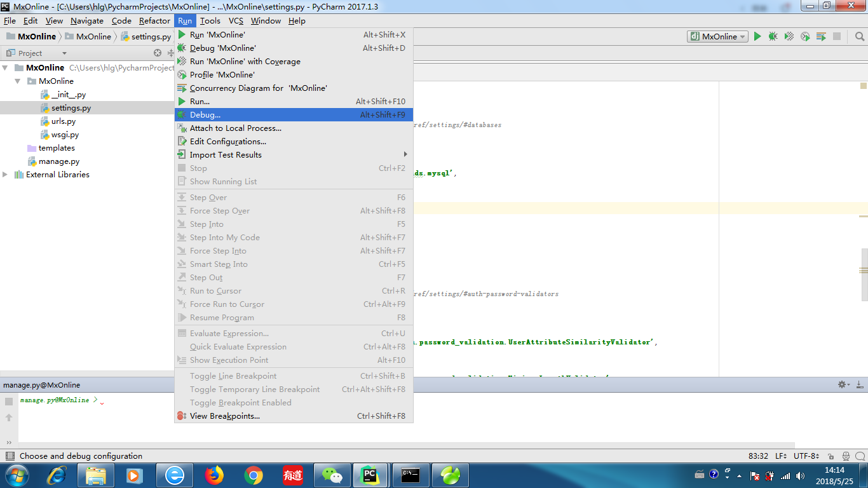868x488 pixels.
Task: Click the MxOnline root breadcrumb in navigation bar
Action: [x=31, y=37]
